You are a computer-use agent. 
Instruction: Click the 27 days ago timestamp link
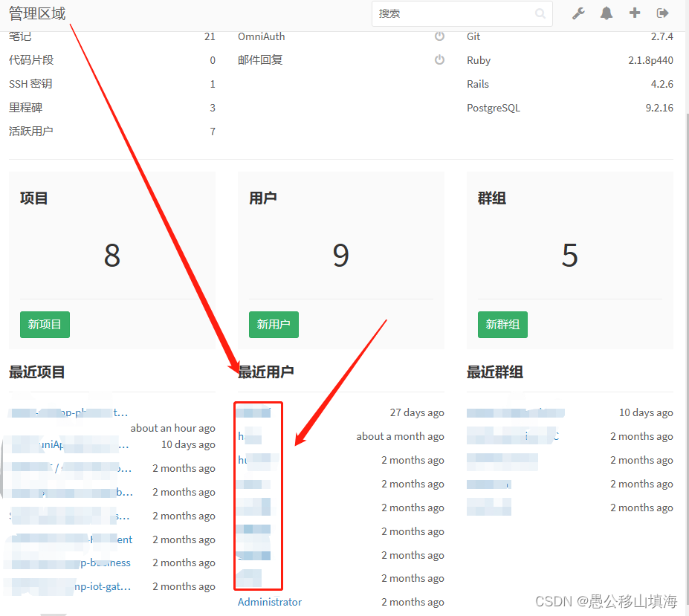(416, 412)
